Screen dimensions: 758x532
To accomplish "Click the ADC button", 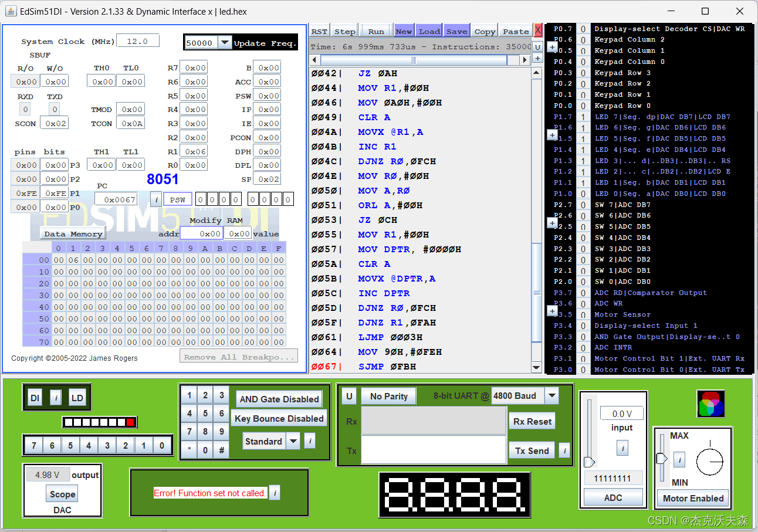I will pyautogui.click(x=613, y=497).
